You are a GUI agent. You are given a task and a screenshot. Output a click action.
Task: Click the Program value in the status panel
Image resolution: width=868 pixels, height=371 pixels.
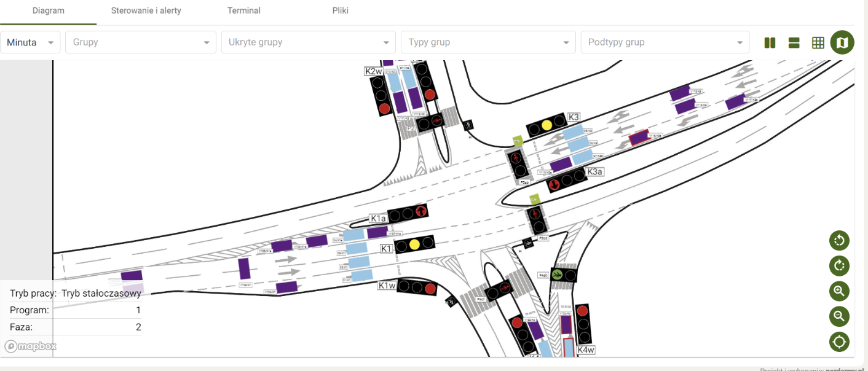(138, 310)
